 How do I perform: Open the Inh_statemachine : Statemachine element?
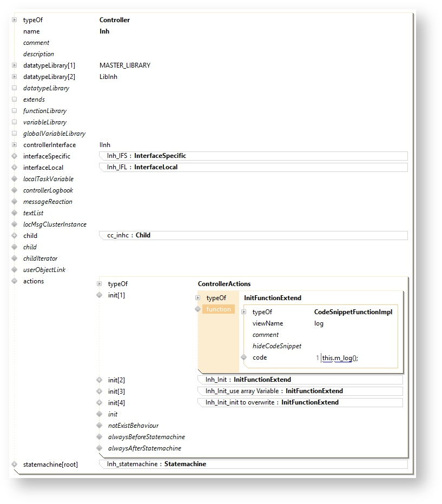(156, 464)
